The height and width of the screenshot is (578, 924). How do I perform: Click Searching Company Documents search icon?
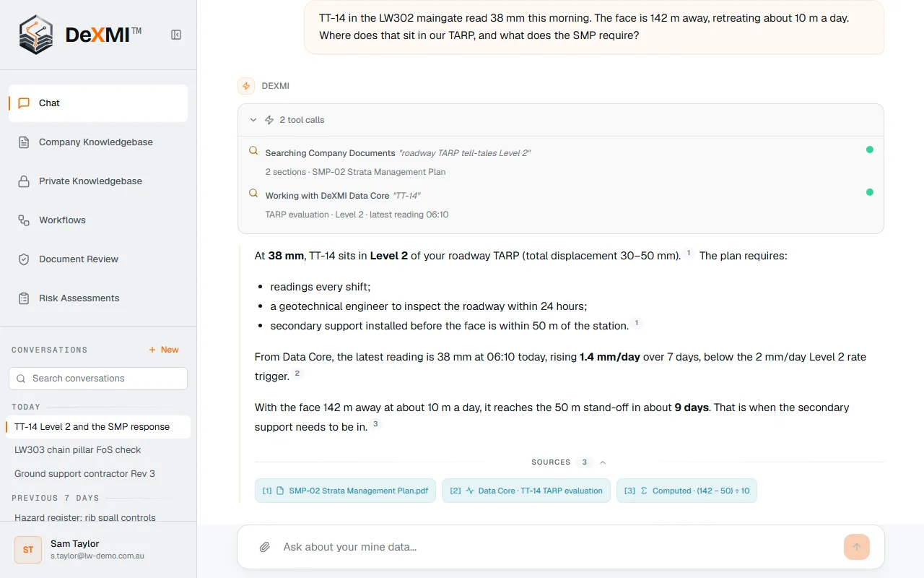click(x=253, y=151)
